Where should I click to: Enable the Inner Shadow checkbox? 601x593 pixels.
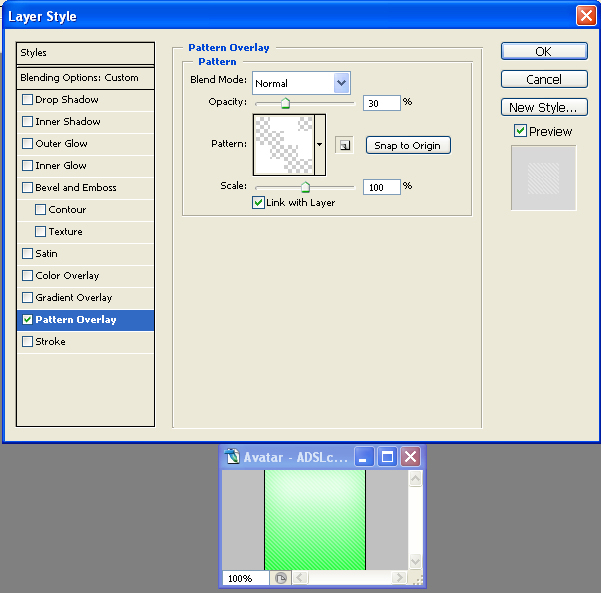[x=28, y=122]
